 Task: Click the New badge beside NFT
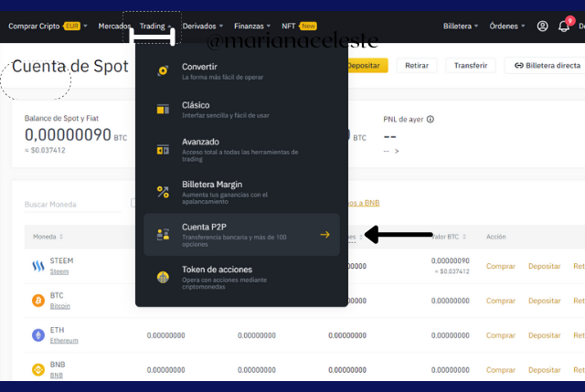coord(308,26)
